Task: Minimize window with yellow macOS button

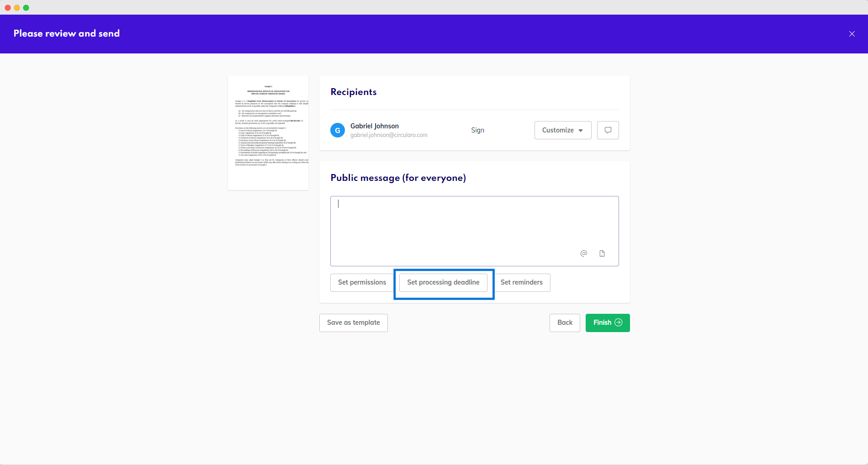Action: pos(17,8)
